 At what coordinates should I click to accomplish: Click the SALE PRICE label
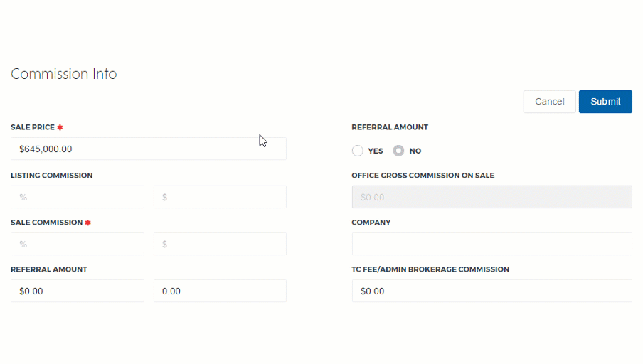[x=33, y=127]
